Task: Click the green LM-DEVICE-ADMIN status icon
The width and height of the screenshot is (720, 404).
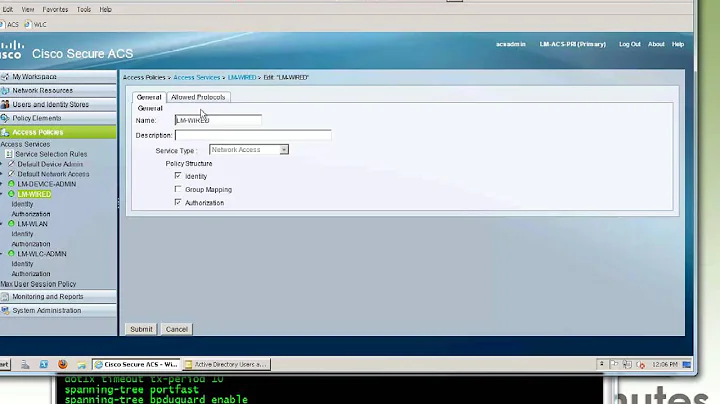Action: pos(11,184)
